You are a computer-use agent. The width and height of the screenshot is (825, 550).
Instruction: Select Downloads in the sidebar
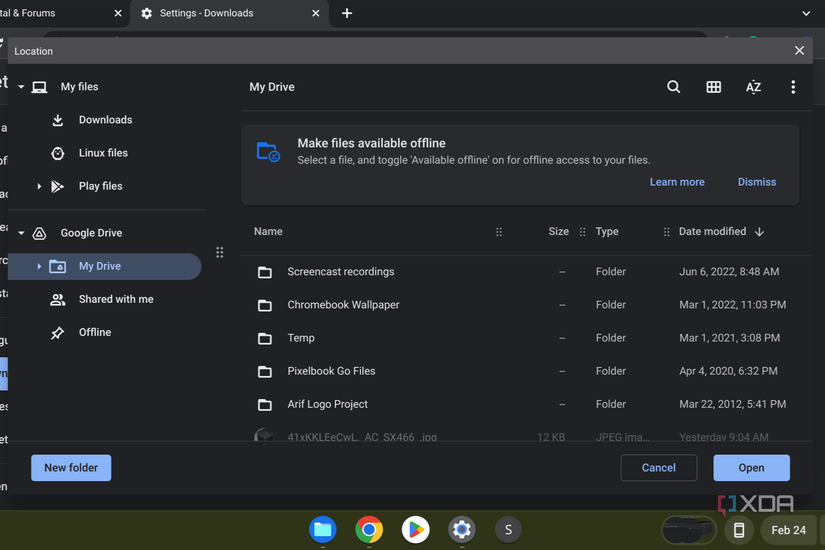105,120
